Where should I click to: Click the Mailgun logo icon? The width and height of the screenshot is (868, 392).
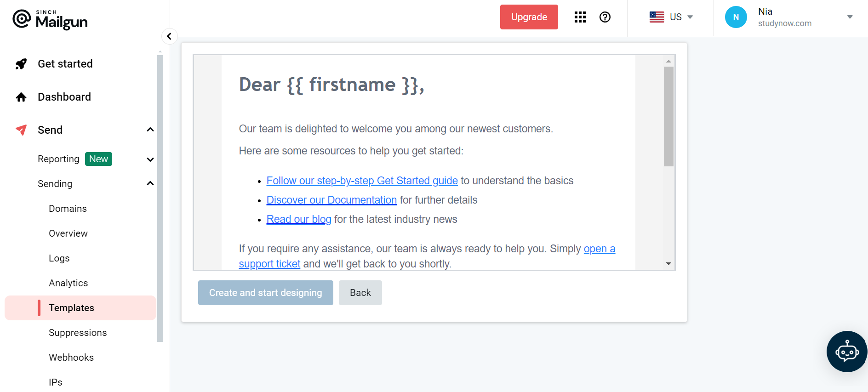coord(22,19)
